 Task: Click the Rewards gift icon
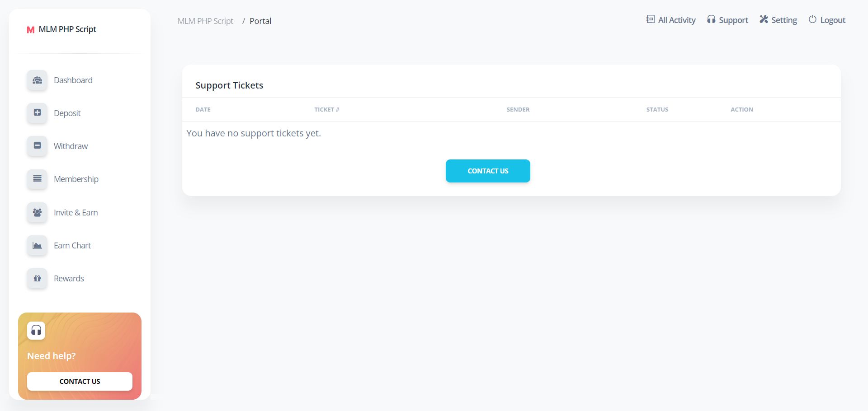[x=37, y=279]
